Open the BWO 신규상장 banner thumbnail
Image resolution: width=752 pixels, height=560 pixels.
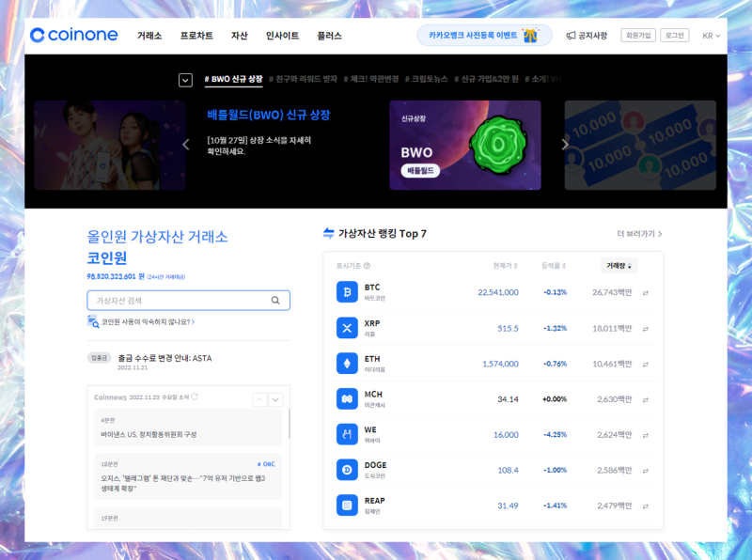click(465, 146)
